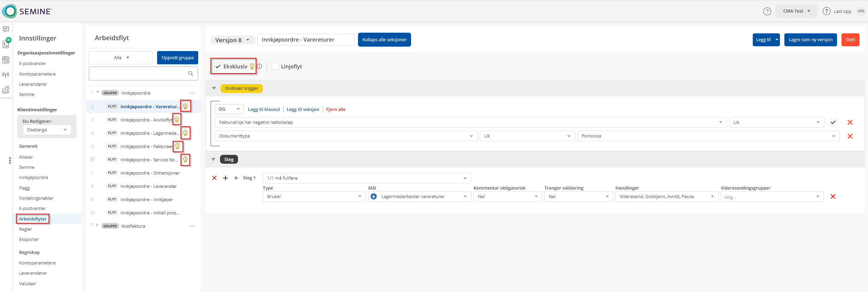Image resolution: width=868 pixels, height=292 pixels.
Task: Open task list icon with badge 36
Action: tap(6, 44)
